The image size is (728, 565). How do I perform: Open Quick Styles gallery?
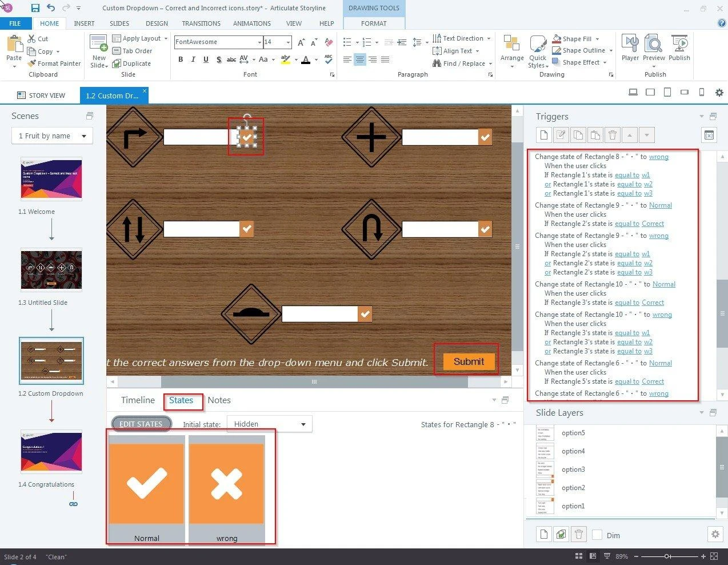coord(538,51)
